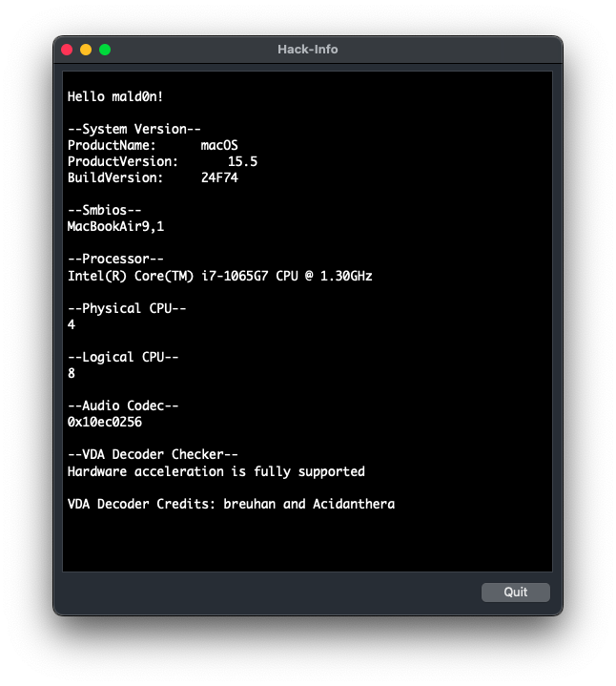616x686 pixels.
Task: Click the '--Physical CPU--' header
Action: pyautogui.click(x=127, y=308)
